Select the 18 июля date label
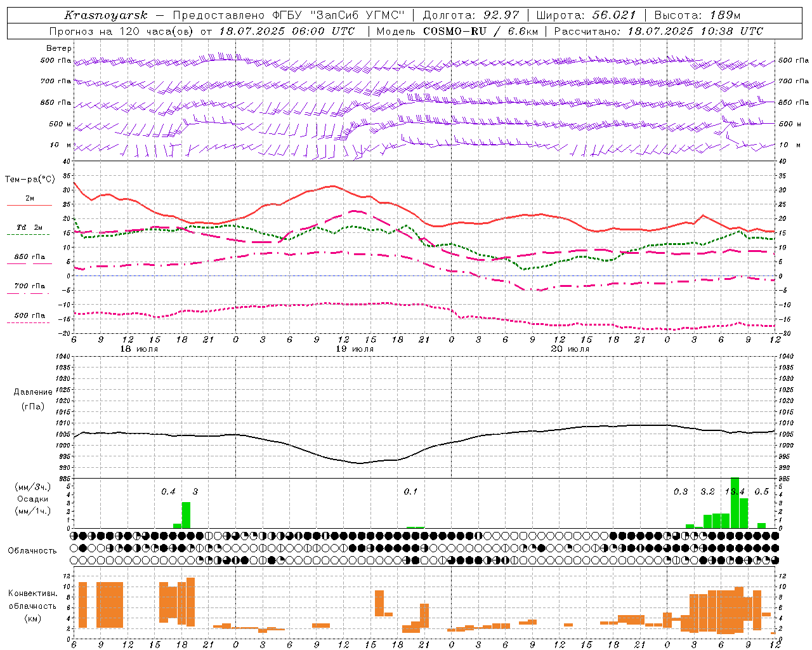This screenshot has height=650, width=812. 139,349
